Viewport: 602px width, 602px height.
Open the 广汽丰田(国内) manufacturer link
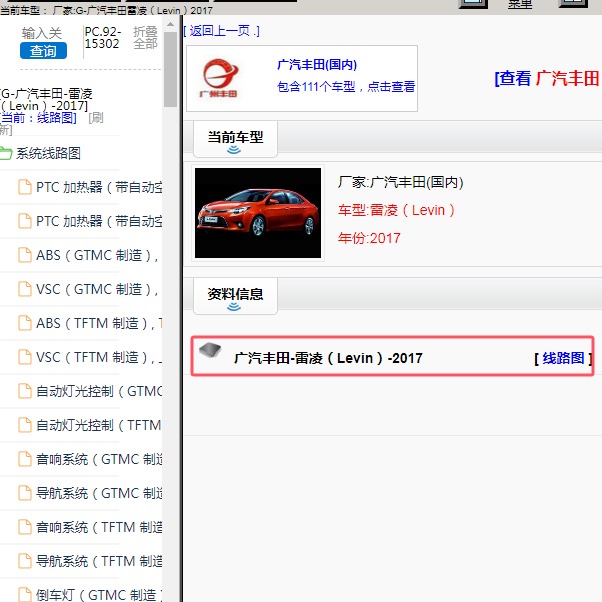tap(317, 64)
